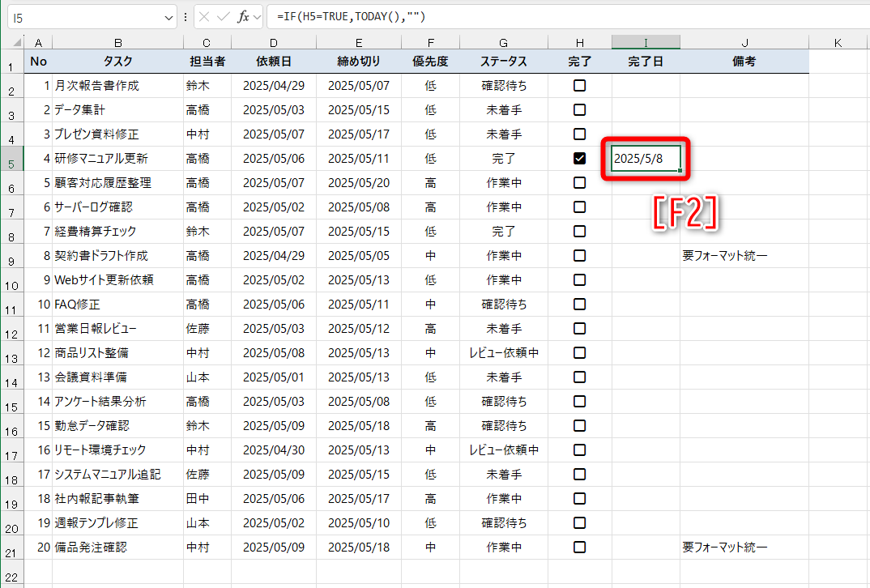870x588 pixels.
Task: Click the 要フォーマット統一 note for 契約書ドラフト作成
Action: coord(744,255)
